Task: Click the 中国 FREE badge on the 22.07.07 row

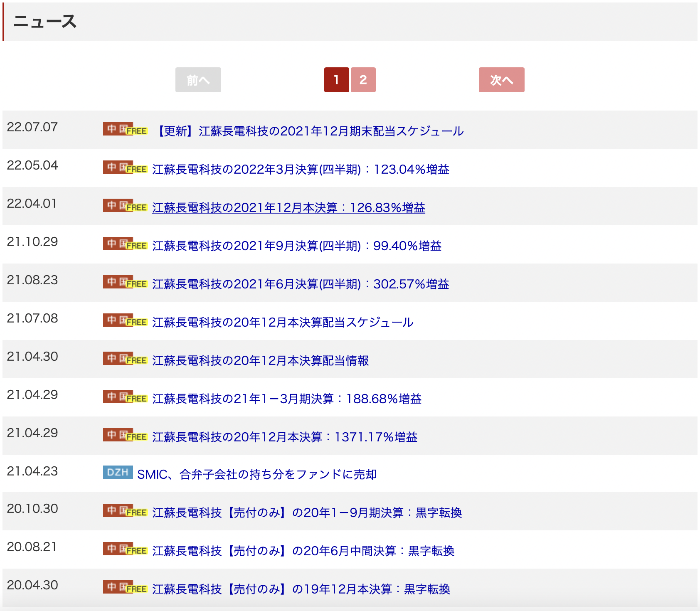Action: 125,129
